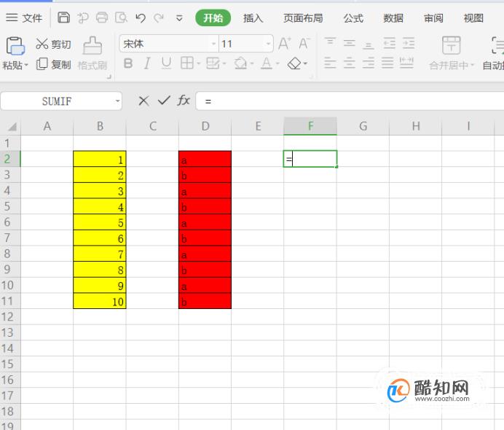Click the 合并居中 merge and center button

[452, 53]
